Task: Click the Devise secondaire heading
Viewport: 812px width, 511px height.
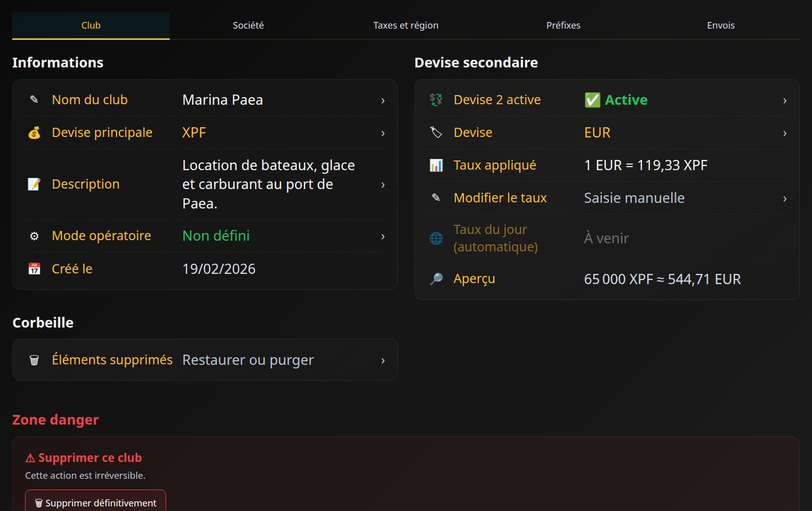Action: tap(476, 63)
